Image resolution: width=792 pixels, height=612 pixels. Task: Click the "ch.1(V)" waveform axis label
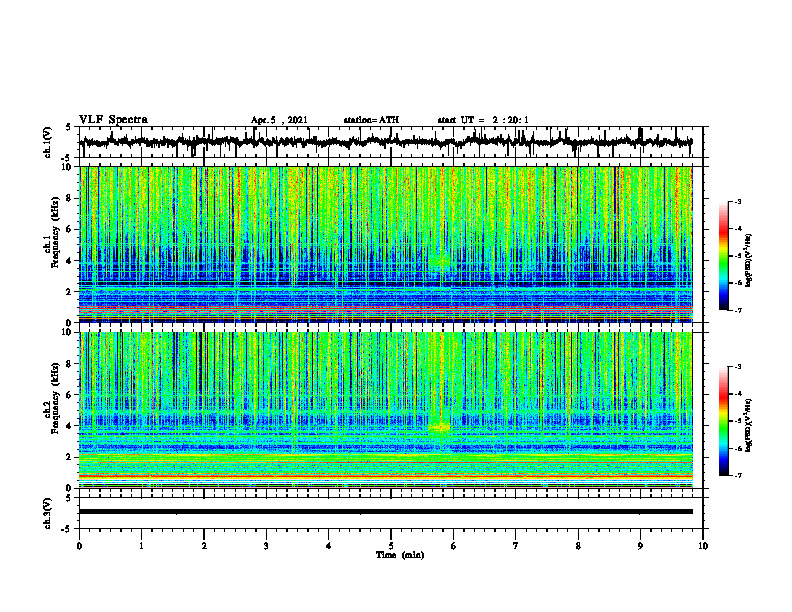48,142
